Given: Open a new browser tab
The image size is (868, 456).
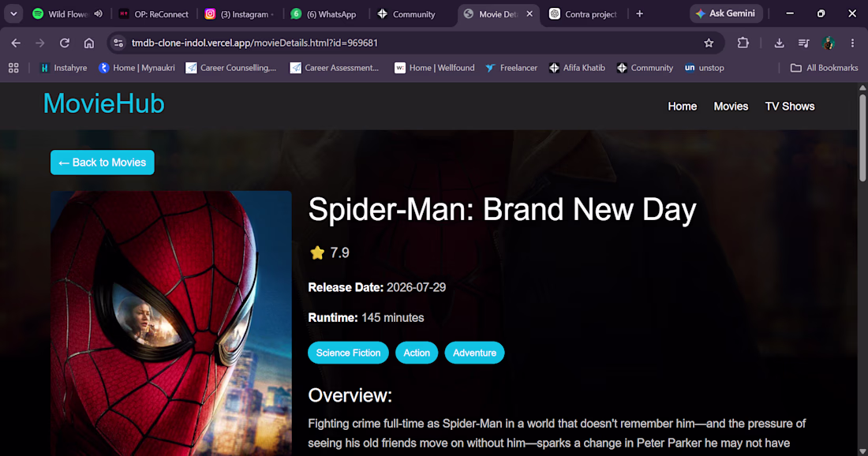Looking at the screenshot, I should coord(640,14).
